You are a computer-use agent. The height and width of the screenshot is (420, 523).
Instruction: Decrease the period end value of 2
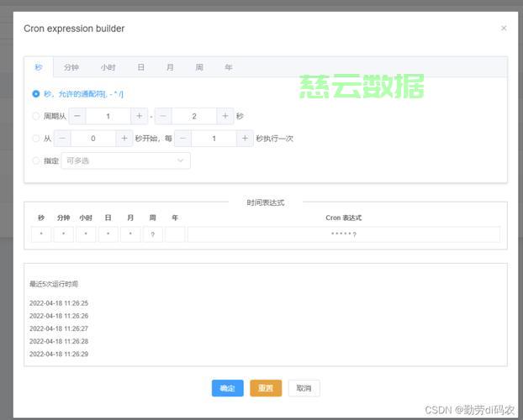(x=163, y=117)
